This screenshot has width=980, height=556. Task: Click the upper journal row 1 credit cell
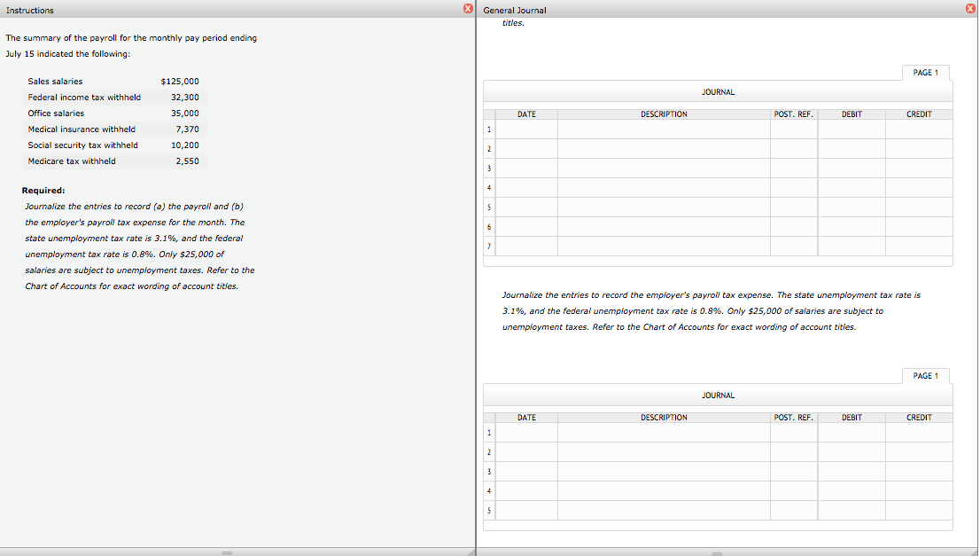coord(919,129)
